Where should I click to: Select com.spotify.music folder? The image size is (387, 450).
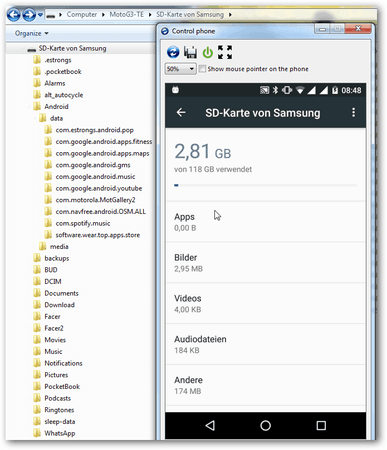tap(83, 223)
